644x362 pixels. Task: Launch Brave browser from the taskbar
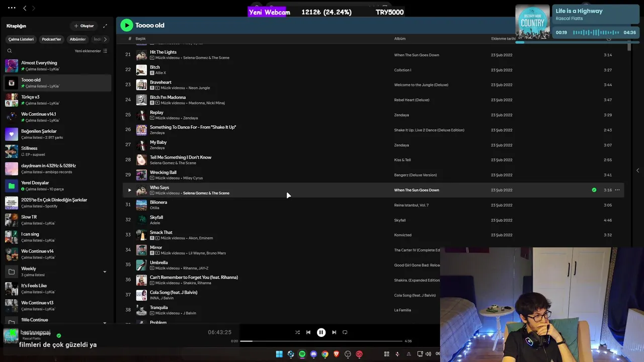click(x=337, y=354)
